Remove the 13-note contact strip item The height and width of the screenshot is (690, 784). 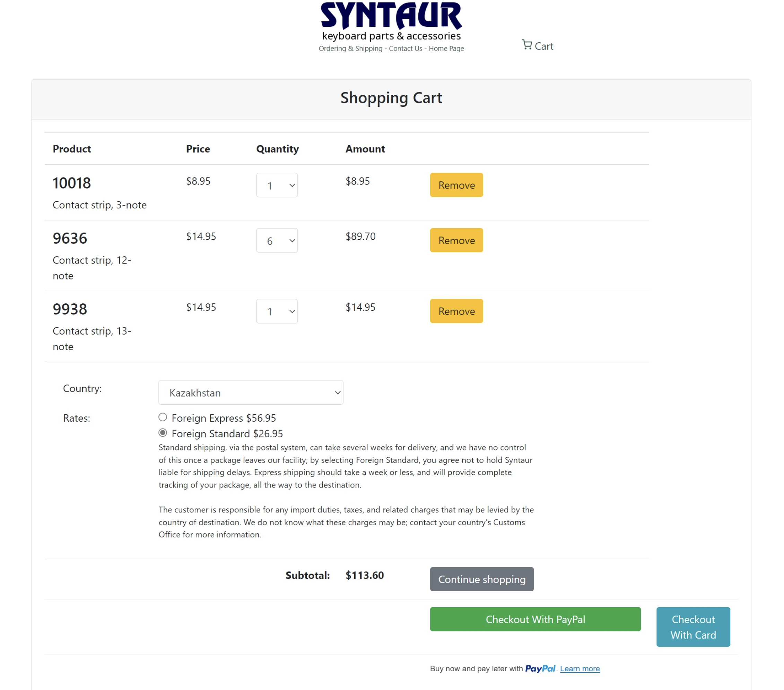point(456,311)
